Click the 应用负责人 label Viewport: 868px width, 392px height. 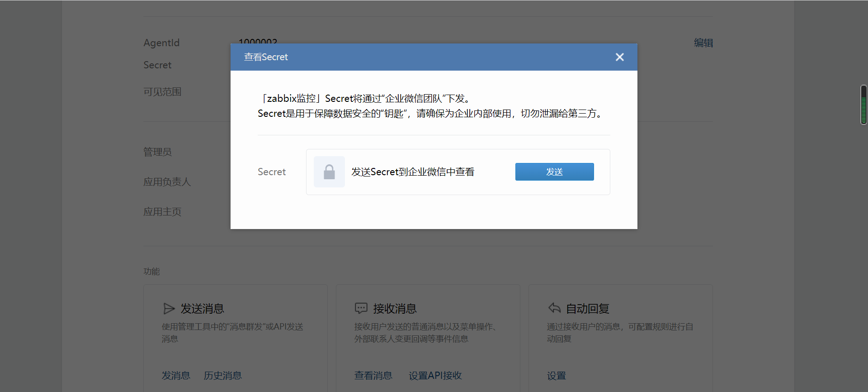coord(167,182)
